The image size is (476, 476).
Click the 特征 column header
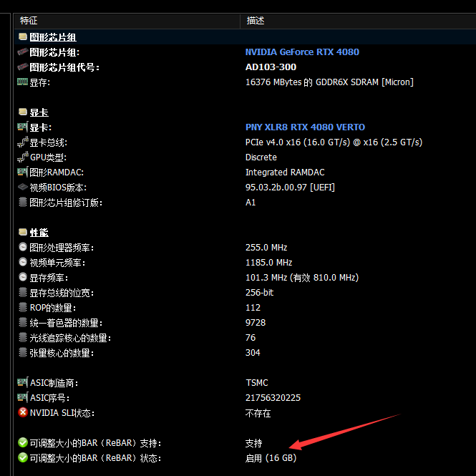(127, 21)
